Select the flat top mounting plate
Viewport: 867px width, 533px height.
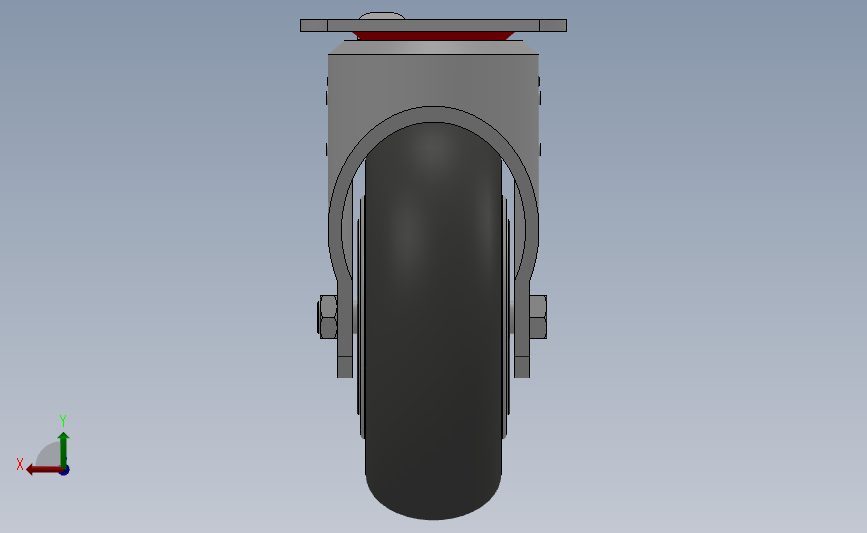pyautogui.click(x=433, y=25)
